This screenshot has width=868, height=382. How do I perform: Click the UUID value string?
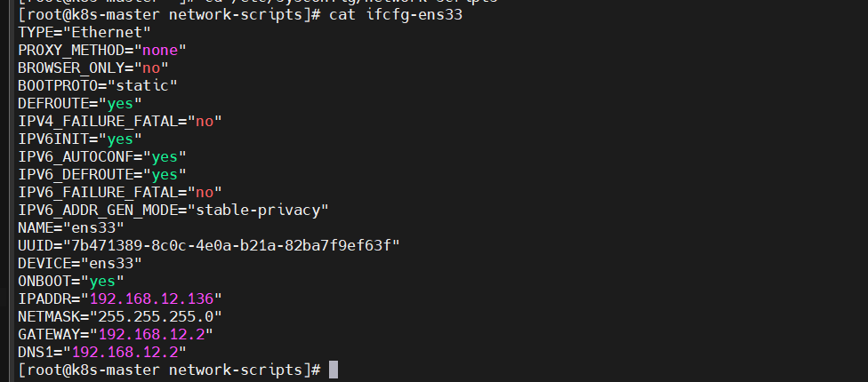(231, 245)
